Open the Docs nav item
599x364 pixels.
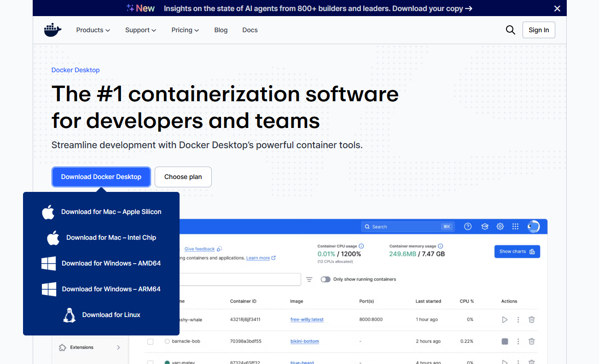pos(250,30)
